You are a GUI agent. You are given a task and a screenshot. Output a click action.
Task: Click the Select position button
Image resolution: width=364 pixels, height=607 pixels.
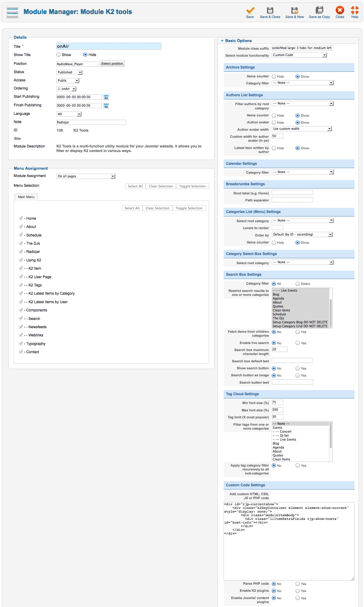(x=112, y=63)
